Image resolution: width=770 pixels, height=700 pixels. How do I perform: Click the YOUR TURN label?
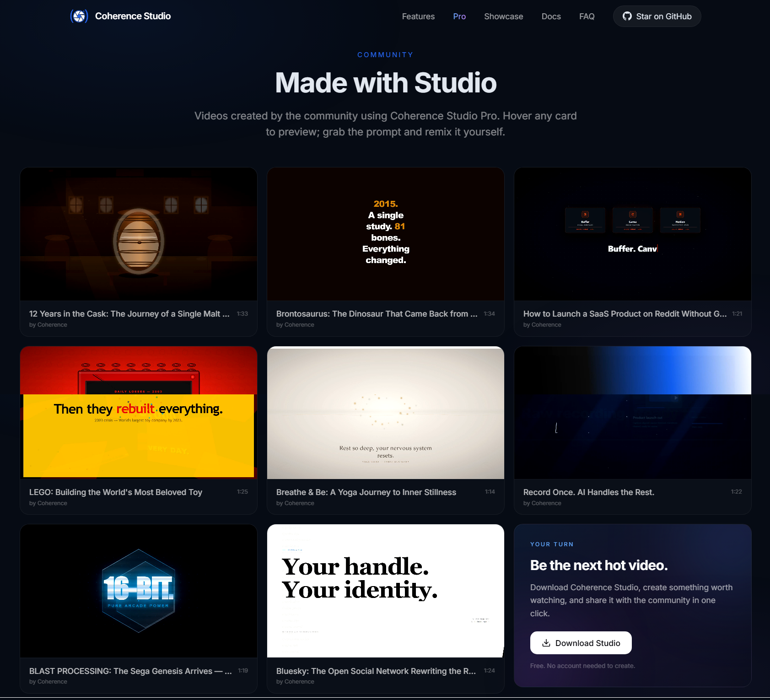tap(552, 544)
